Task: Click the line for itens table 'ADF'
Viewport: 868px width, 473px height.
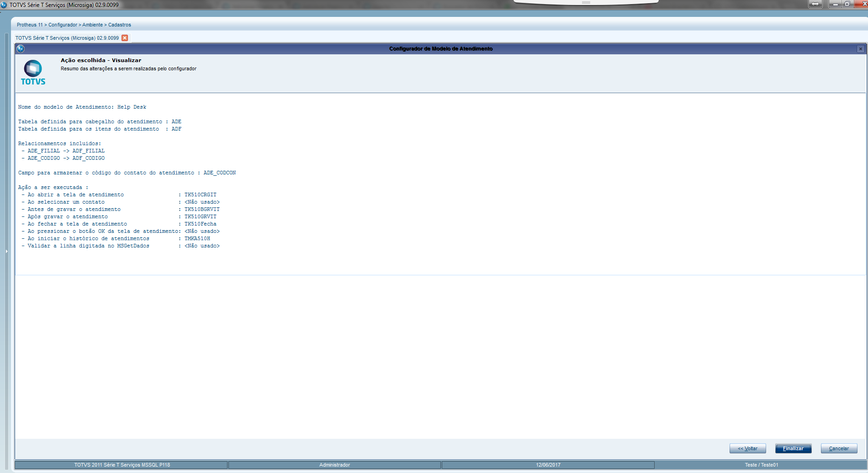Action: [x=100, y=129]
